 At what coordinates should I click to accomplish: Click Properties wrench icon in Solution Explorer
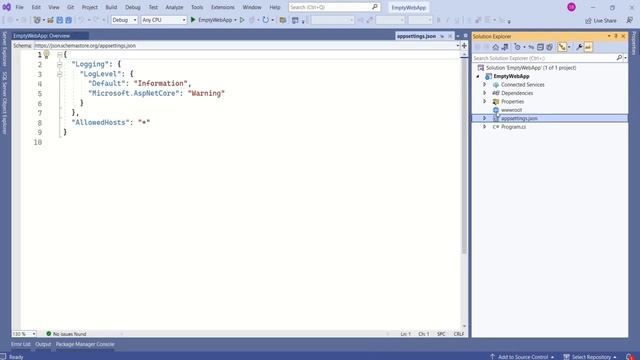[x=579, y=47]
